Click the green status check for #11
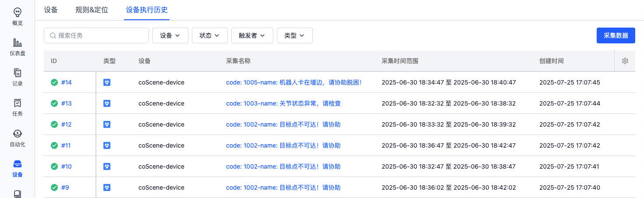Viewport: 644px width, 198px height. click(54, 145)
